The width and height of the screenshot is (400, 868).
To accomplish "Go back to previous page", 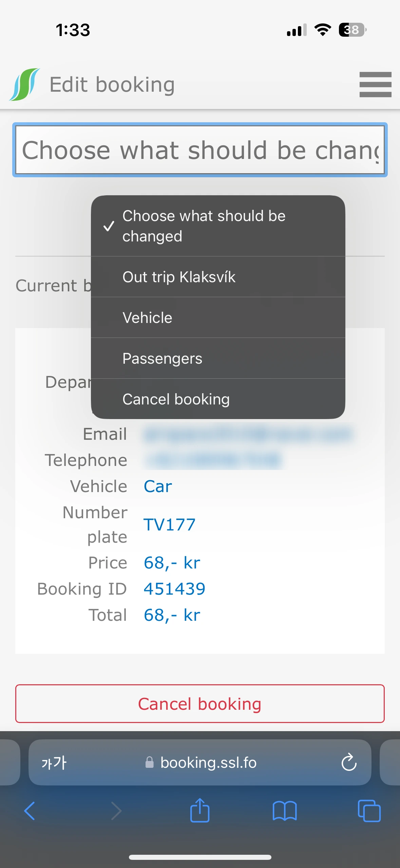I will point(30,811).
